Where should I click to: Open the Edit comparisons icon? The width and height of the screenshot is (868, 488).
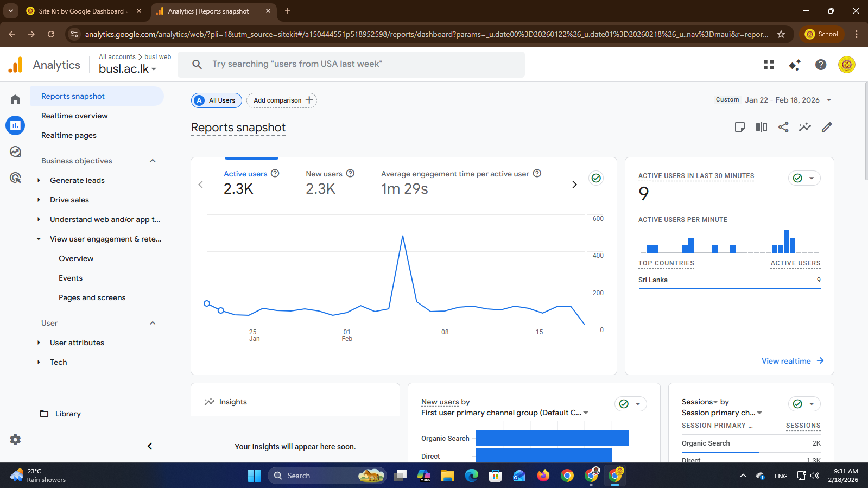[x=762, y=127]
